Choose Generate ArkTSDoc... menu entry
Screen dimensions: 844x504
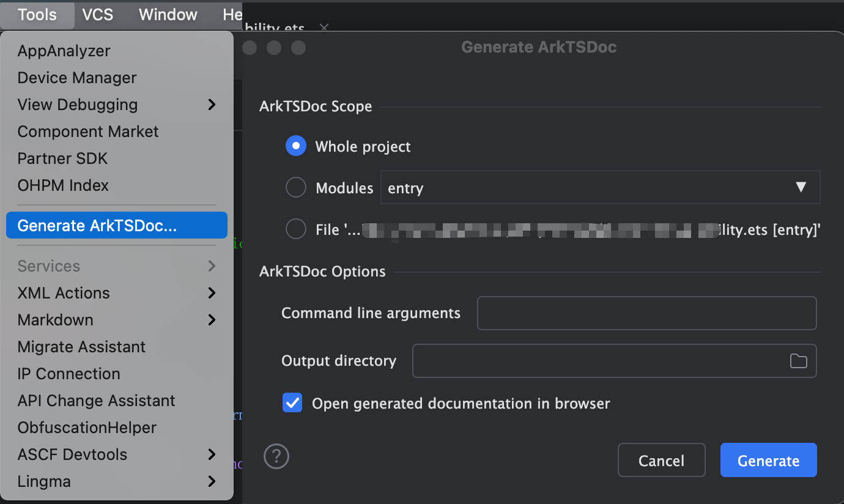tap(117, 226)
